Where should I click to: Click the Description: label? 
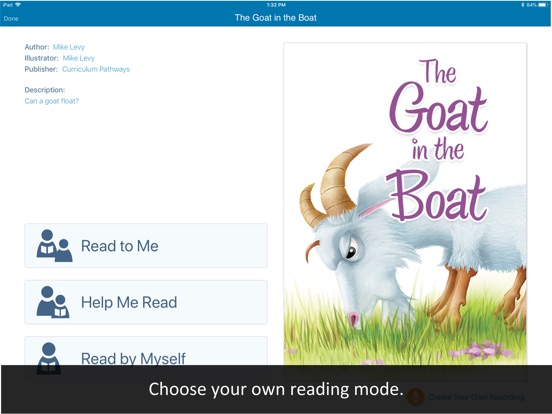pyautogui.click(x=45, y=90)
